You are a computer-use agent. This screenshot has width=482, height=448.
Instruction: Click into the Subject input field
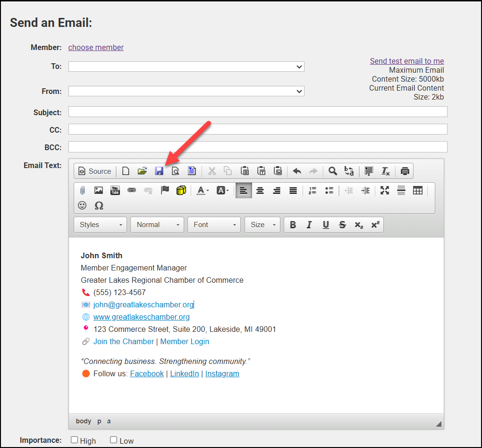pos(257,112)
